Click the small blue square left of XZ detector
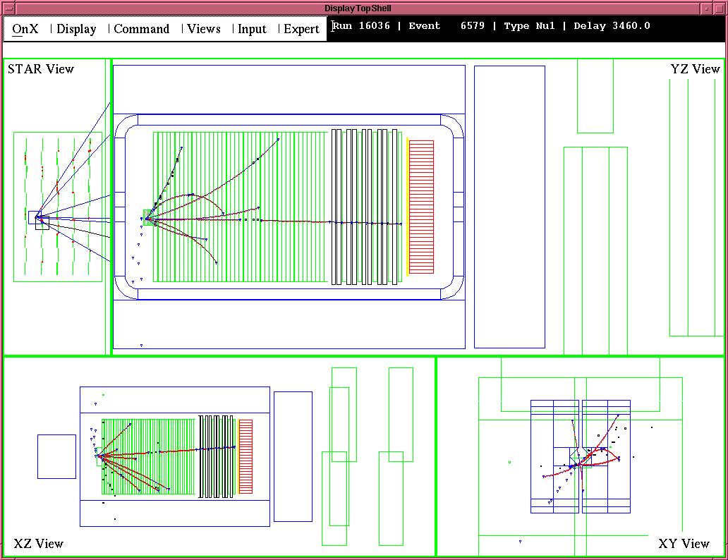This screenshot has height=560, width=728. pos(56,456)
